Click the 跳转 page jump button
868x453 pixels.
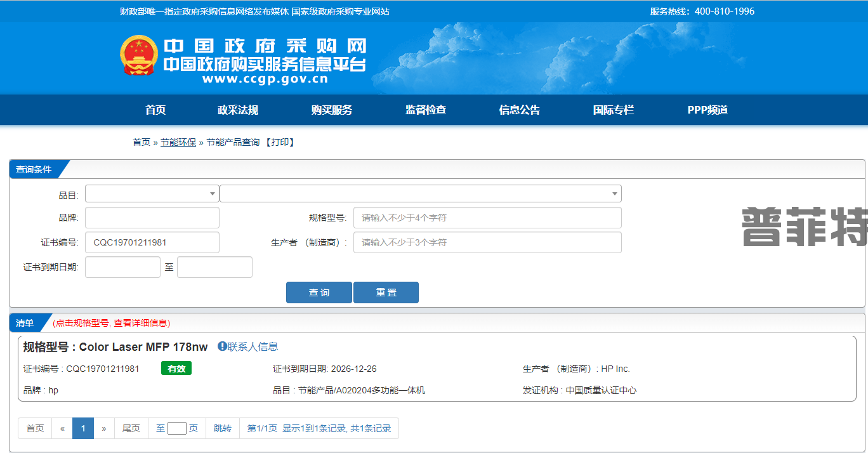[x=223, y=428]
